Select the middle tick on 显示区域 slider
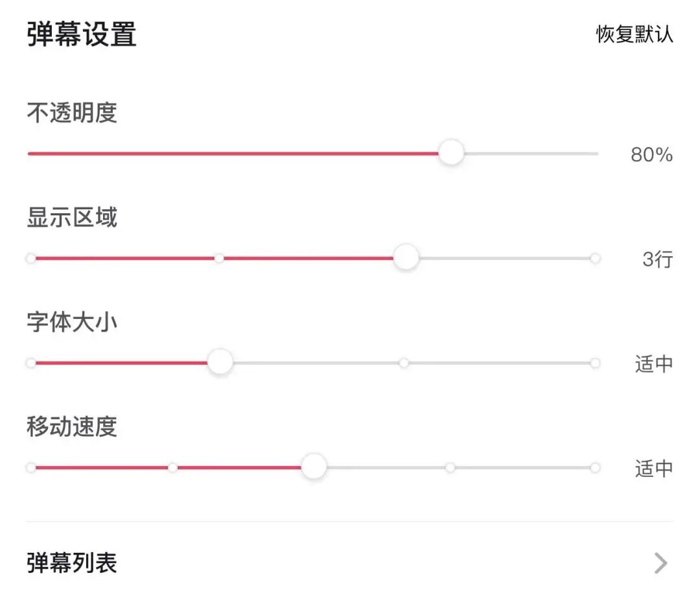Screen dimensions: 700x604 coord(219,257)
